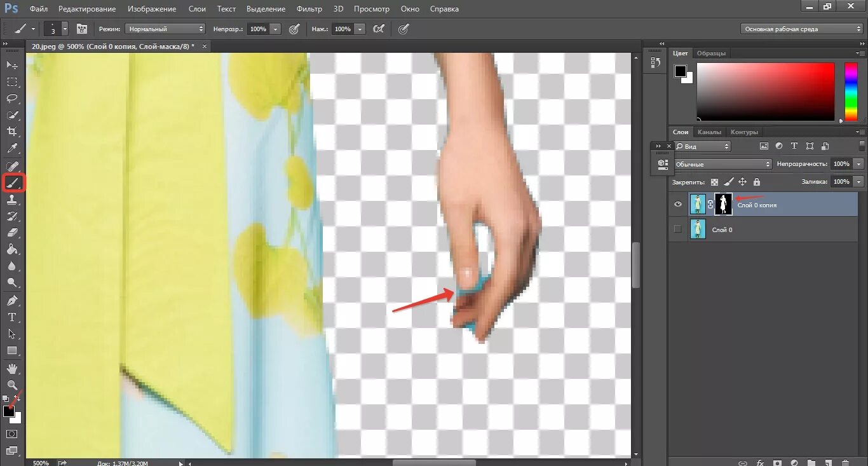Select the Move tool
The height and width of the screenshot is (466, 868).
tap(12, 65)
